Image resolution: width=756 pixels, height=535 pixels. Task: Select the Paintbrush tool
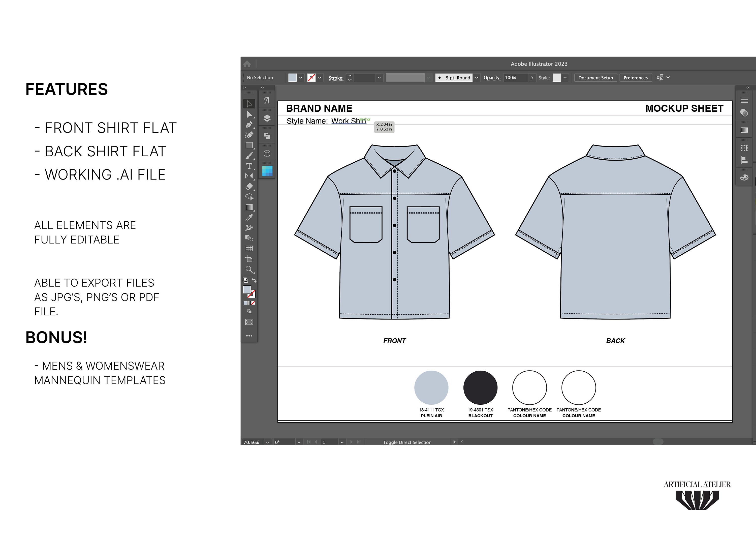click(249, 155)
